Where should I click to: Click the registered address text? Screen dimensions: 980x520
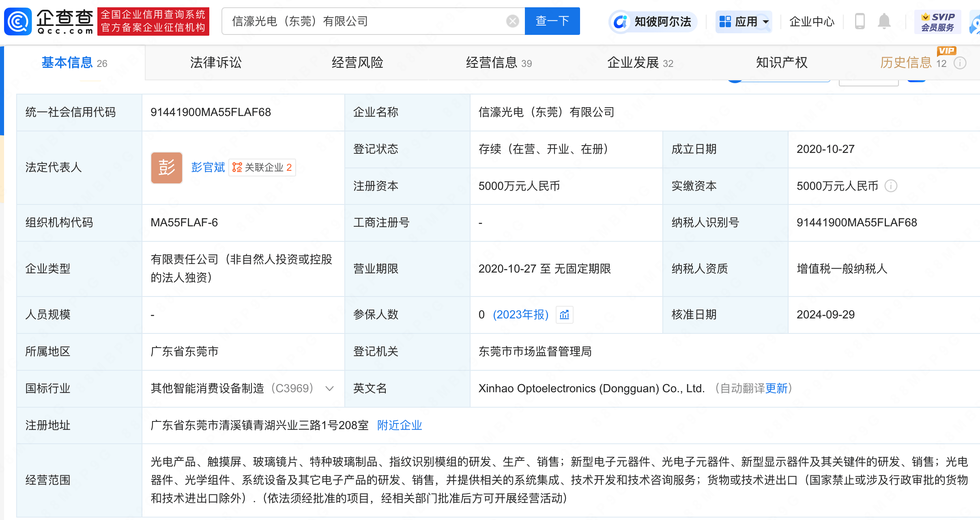click(260, 425)
